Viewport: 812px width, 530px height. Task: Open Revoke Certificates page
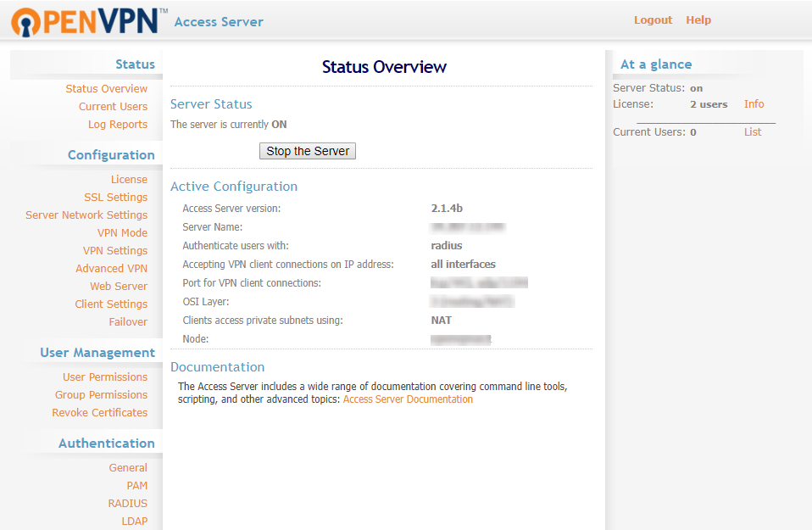[99, 412]
